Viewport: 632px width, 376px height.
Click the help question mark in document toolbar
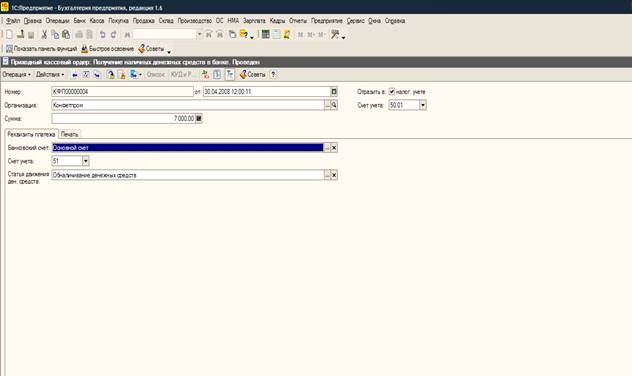tap(273, 75)
